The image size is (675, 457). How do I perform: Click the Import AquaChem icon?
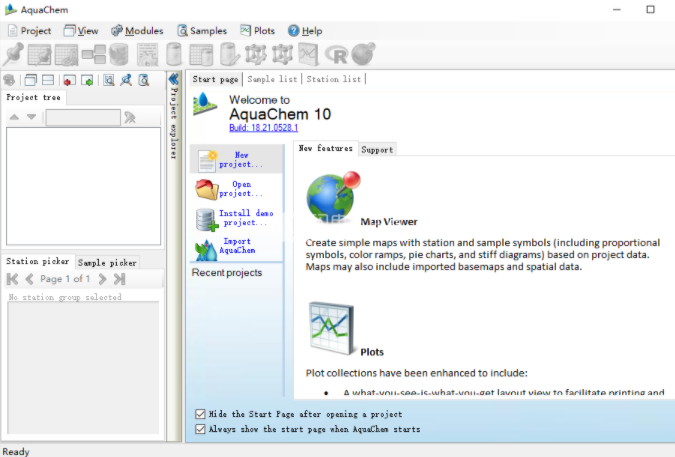(207, 248)
